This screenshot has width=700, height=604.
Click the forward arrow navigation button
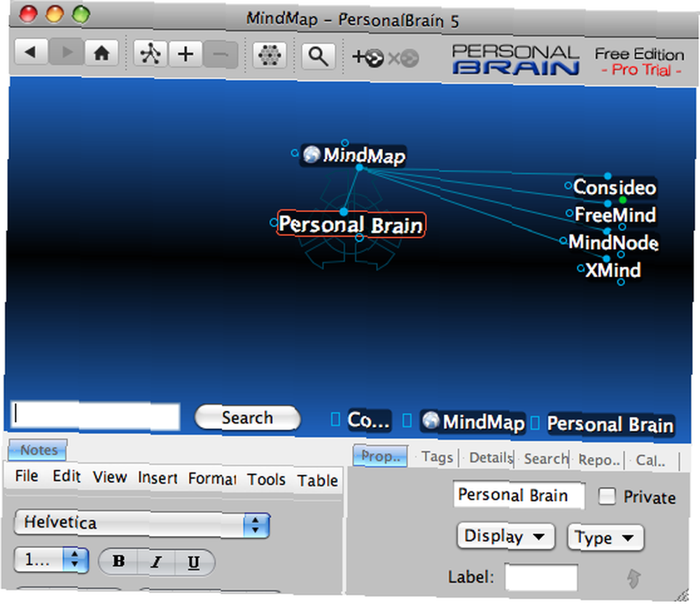pos(66,52)
